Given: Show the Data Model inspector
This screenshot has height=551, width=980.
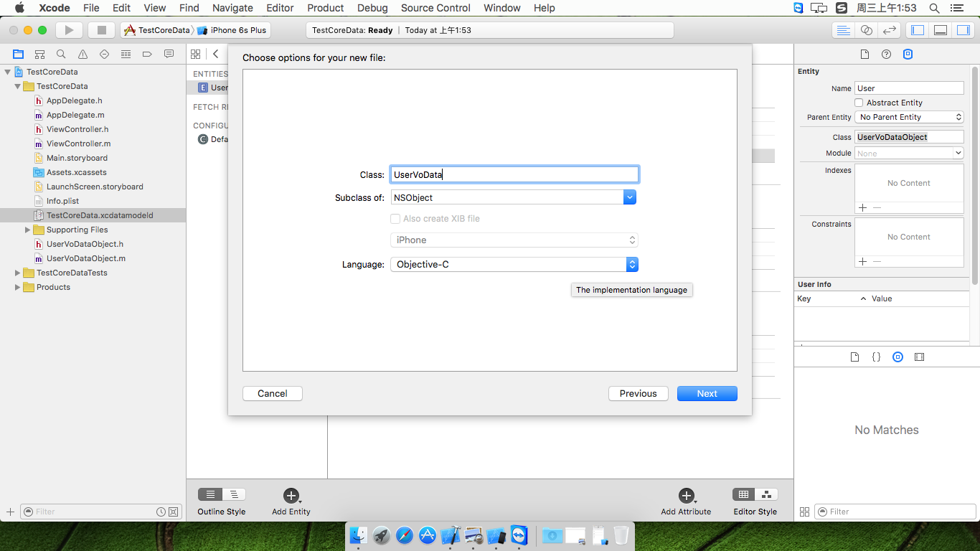Looking at the screenshot, I should (x=908, y=55).
